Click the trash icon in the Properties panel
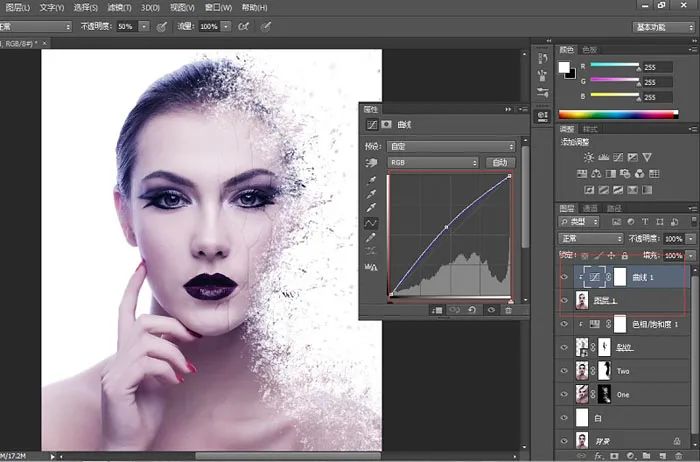Screen dimensions: 700x462 coord(508,310)
